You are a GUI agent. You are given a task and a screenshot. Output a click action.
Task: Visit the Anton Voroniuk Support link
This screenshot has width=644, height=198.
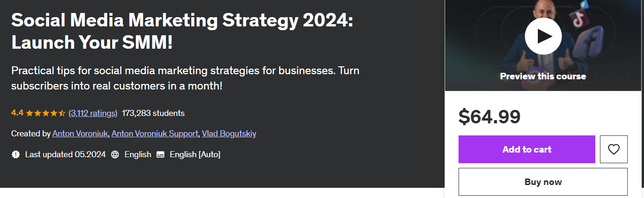[154, 134]
